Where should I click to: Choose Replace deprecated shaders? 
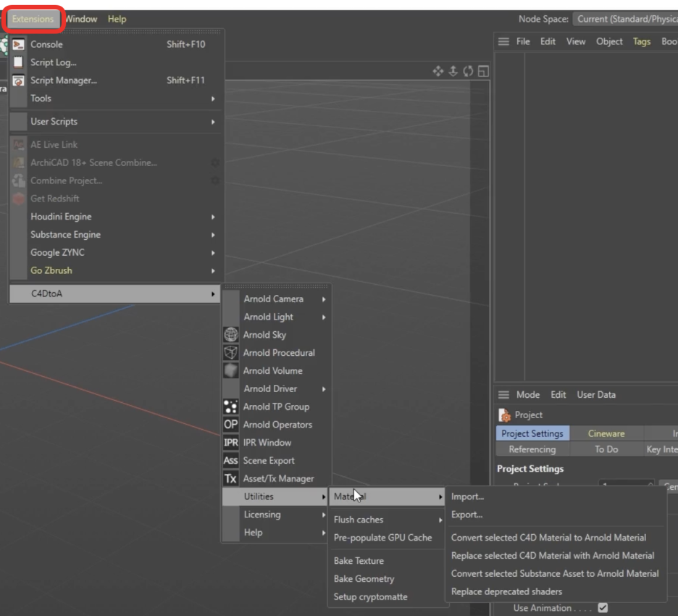(556, 592)
